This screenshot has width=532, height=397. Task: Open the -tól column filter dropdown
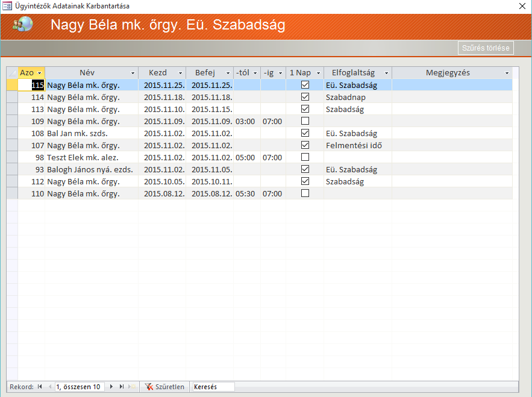pyautogui.click(x=255, y=73)
